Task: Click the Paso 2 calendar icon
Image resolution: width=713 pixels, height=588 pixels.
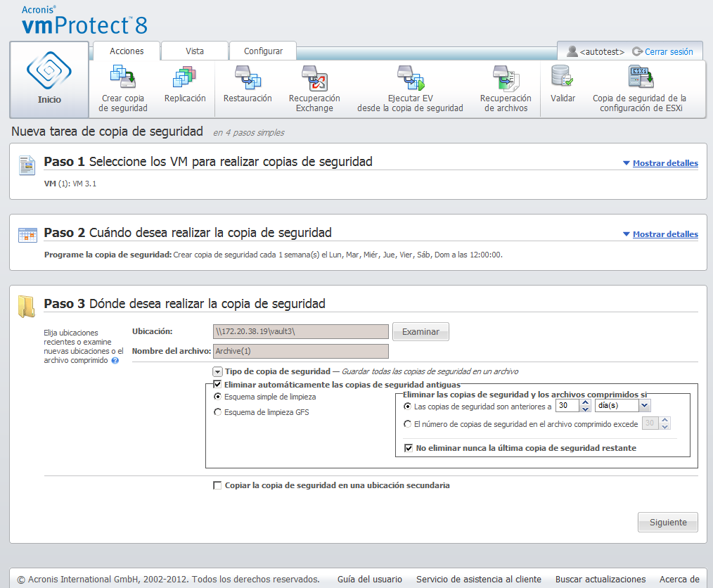Action: 27,235
